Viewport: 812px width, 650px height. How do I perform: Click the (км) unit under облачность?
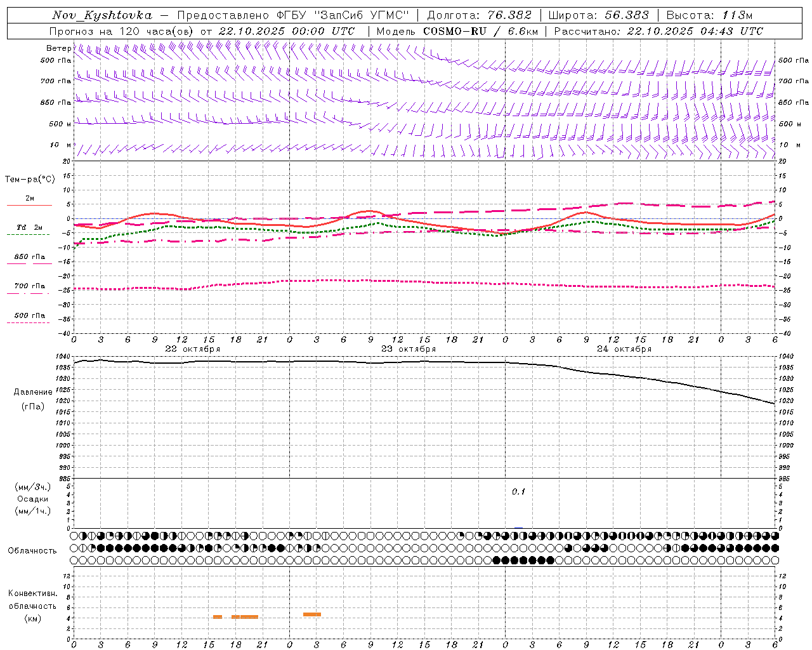[x=33, y=618]
